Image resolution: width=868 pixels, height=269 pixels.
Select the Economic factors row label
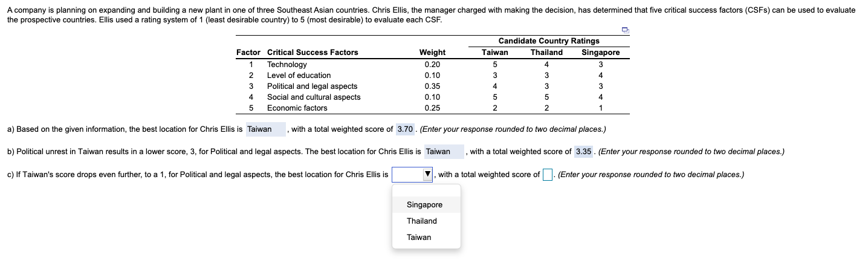pyautogui.click(x=297, y=108)
